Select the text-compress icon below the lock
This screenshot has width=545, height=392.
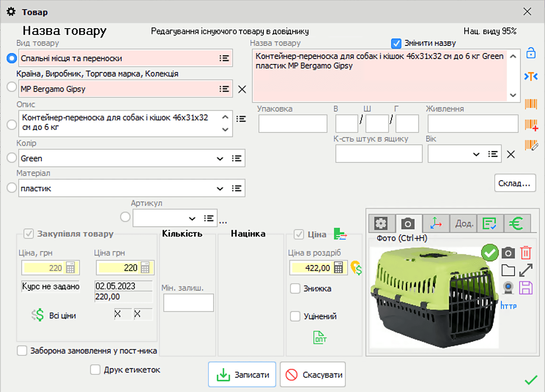point(530,76)
